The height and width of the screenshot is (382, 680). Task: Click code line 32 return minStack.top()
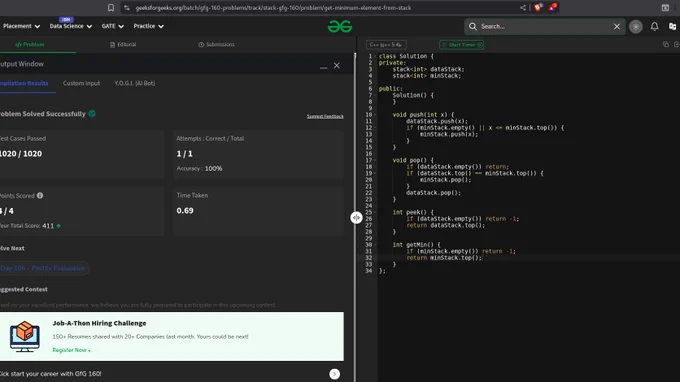[x=444, y=258]
